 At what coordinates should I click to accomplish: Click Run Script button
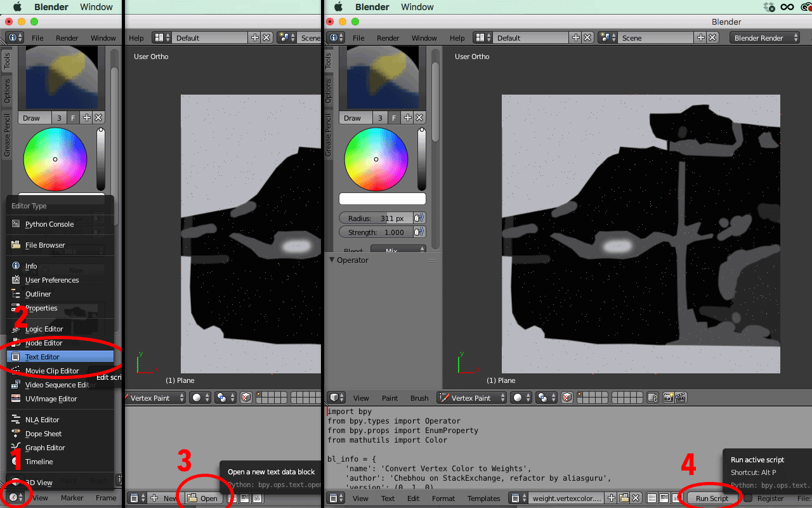coord(712,498)
